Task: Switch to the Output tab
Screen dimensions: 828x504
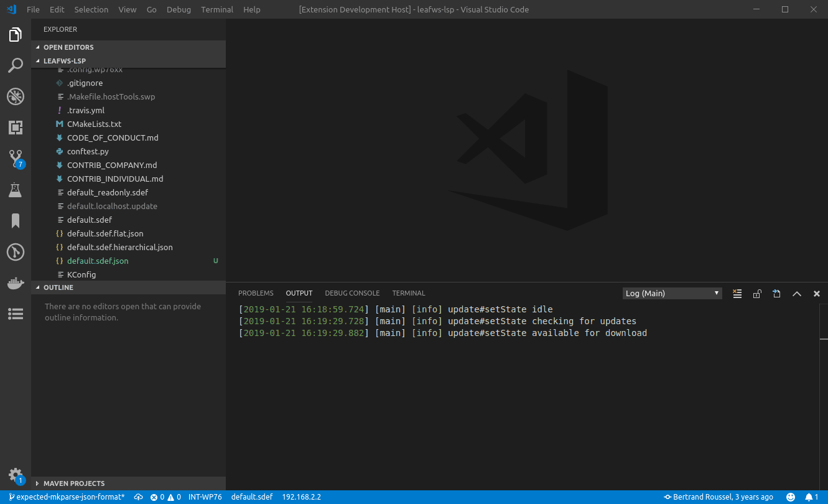Action: 299,293
